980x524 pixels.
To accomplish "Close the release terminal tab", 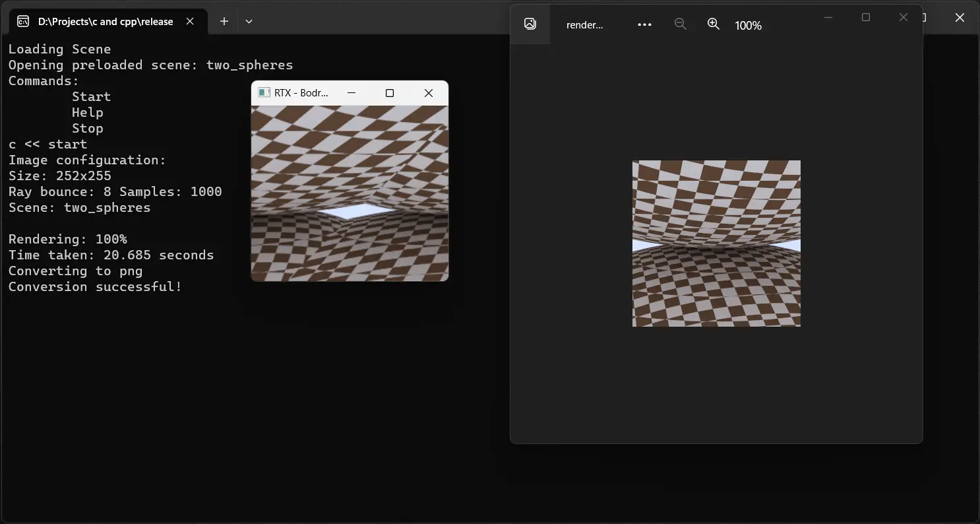I will pyautogui.click(x=190, y=21).
